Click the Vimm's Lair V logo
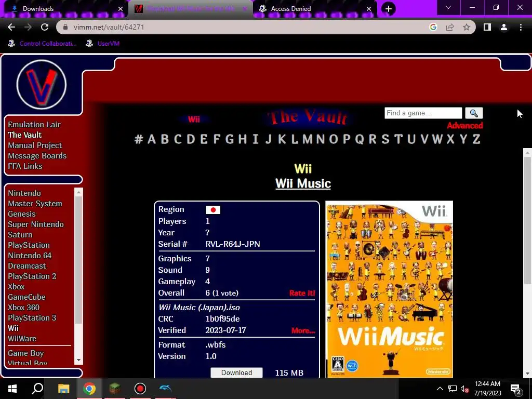Image resolution: width=532 pixels, height=399 pixels. [42, 85]
